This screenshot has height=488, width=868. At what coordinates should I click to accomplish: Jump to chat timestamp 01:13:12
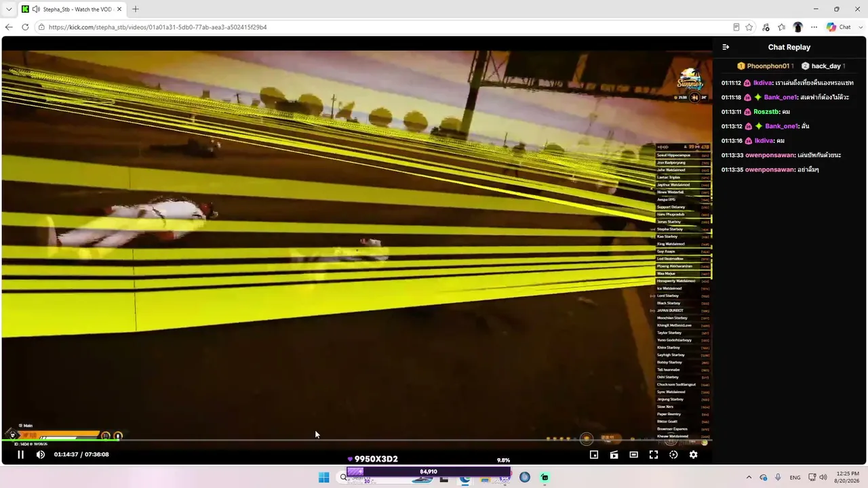[x=732, y=127]
